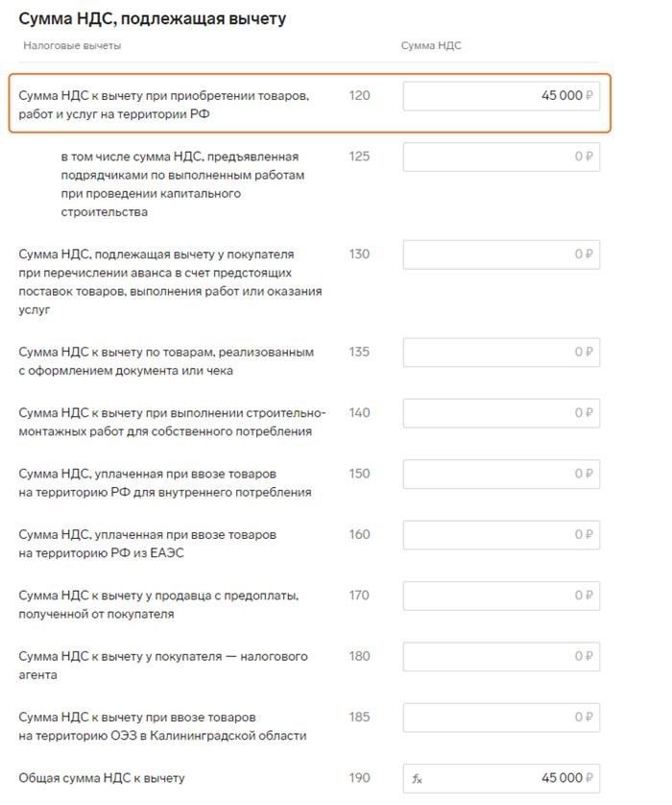Select the line 160 ЕАЭС import amount field

501,535
